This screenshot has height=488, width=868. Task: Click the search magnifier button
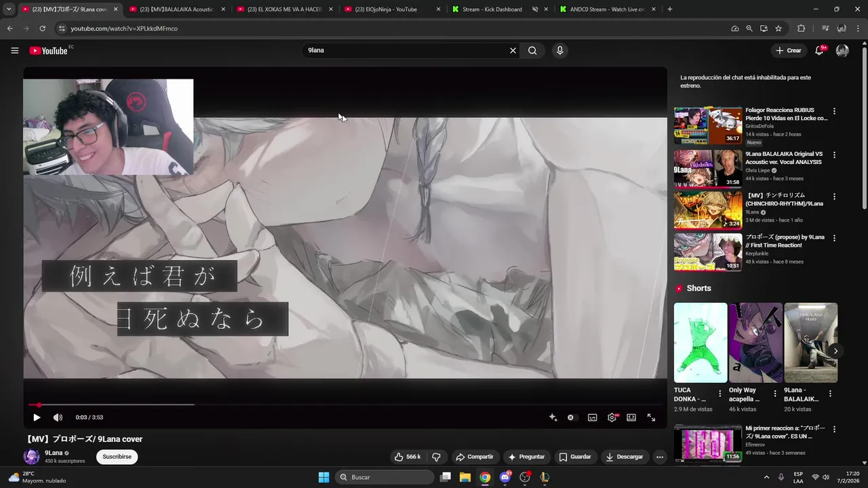(x=532, y=50)
